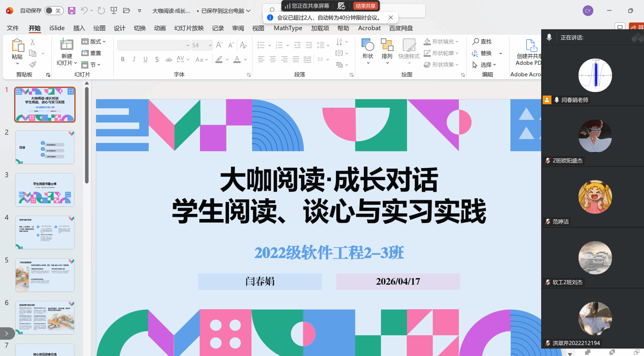Switch to the iSlide tab
The height and width of the screenshot is (356, 644).
pos(57,28)
